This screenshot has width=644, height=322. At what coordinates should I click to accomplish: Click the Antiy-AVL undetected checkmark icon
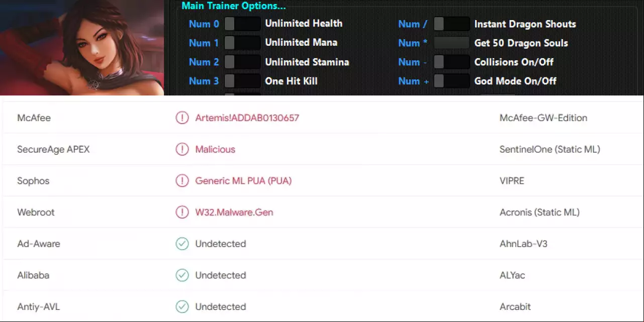point(181,306)
